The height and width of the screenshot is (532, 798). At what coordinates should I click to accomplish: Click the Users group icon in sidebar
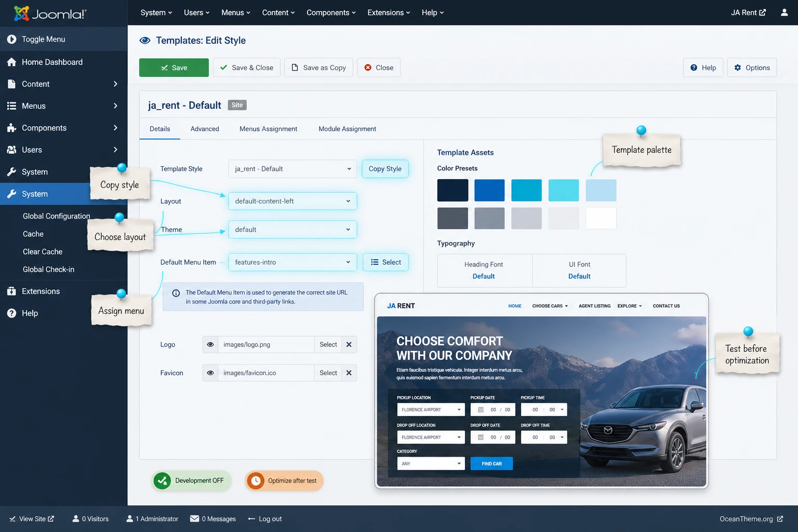coord(11,150)
